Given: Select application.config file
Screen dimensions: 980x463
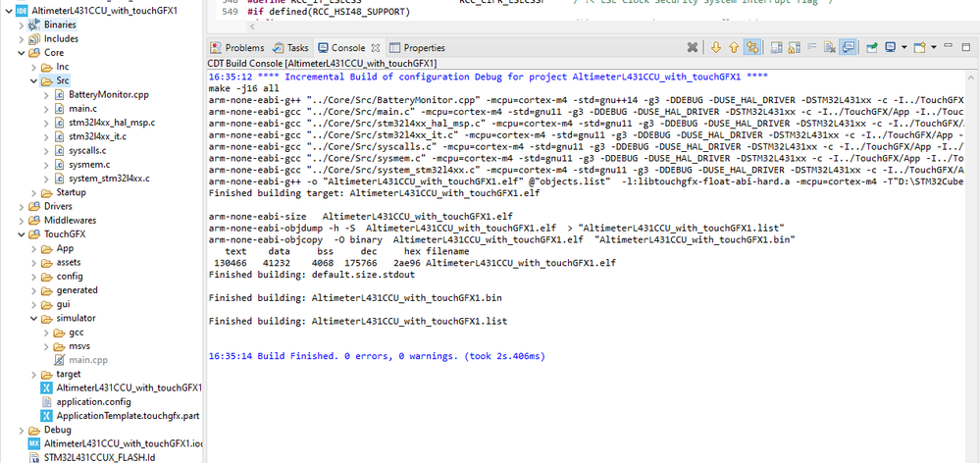Looking at the screenshot, I should (x=85, y=402).
